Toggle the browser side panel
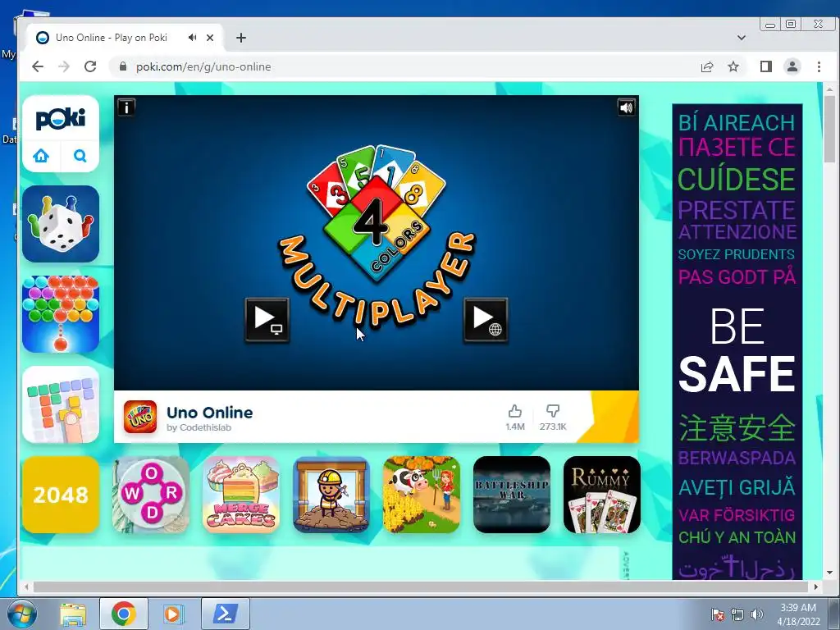The height and width of the screenshot is (630, 840). pyautogui.click(x=766, y=66)
